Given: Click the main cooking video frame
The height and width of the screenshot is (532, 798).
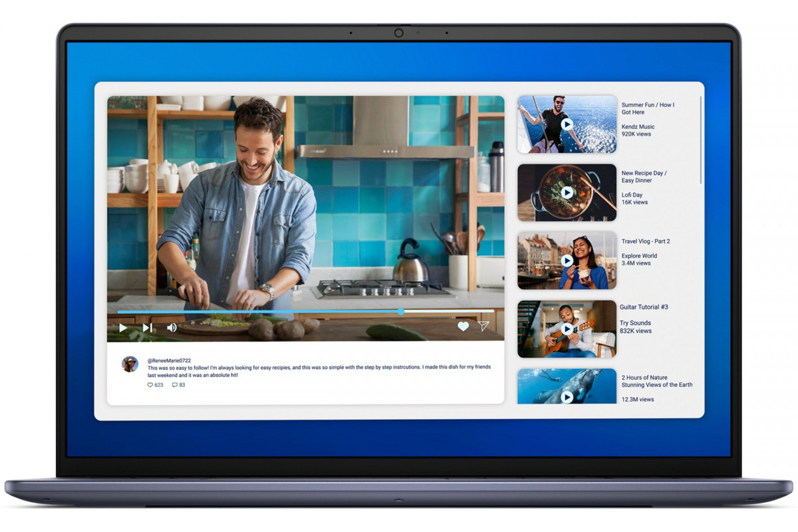Looking at the screenshot, I should tap(305, 199).
